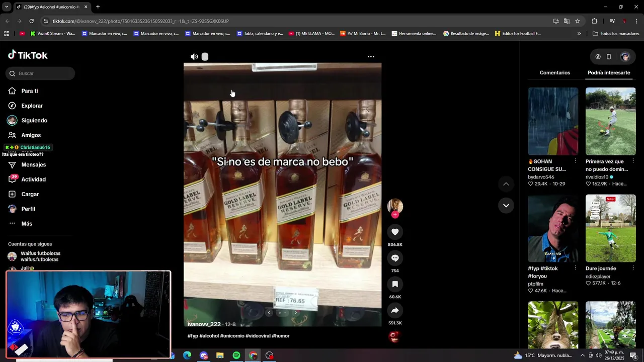Click into the Buscar search field
Screen dimensions: 644x362
[x=41, y=73]
